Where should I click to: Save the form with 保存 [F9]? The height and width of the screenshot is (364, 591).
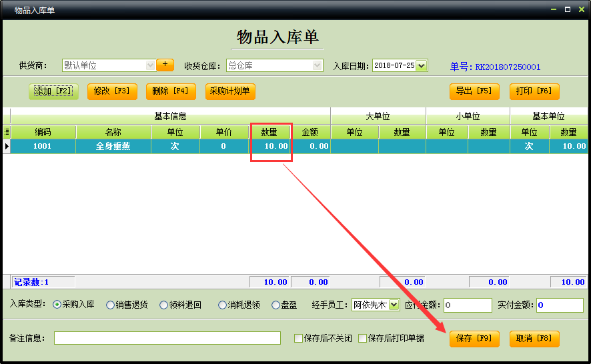click(474, 339)
